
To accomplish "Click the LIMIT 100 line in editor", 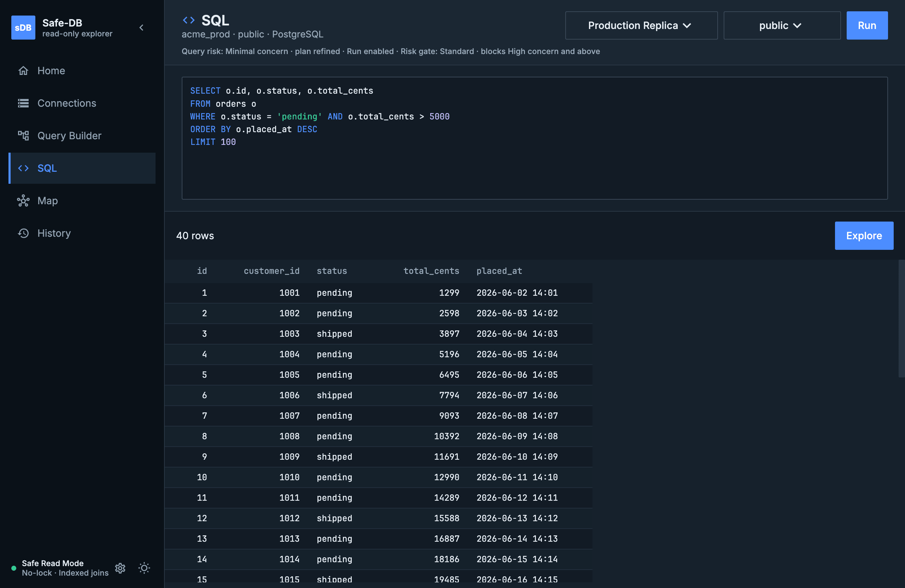I will pos(213,142).
